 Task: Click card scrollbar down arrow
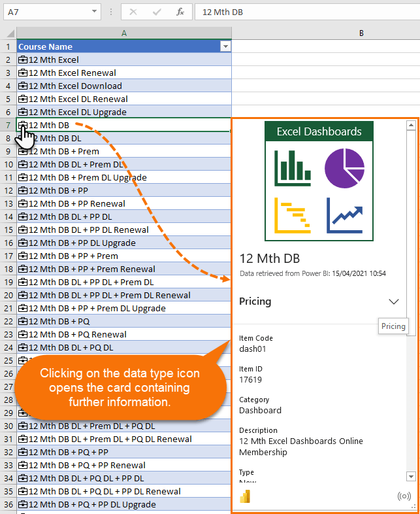(411, 476)
